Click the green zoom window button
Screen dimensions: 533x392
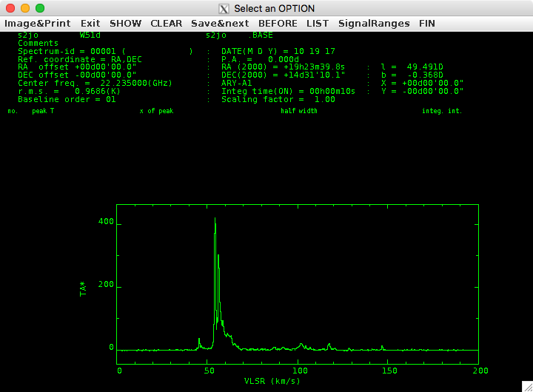[x=40, y=8]
